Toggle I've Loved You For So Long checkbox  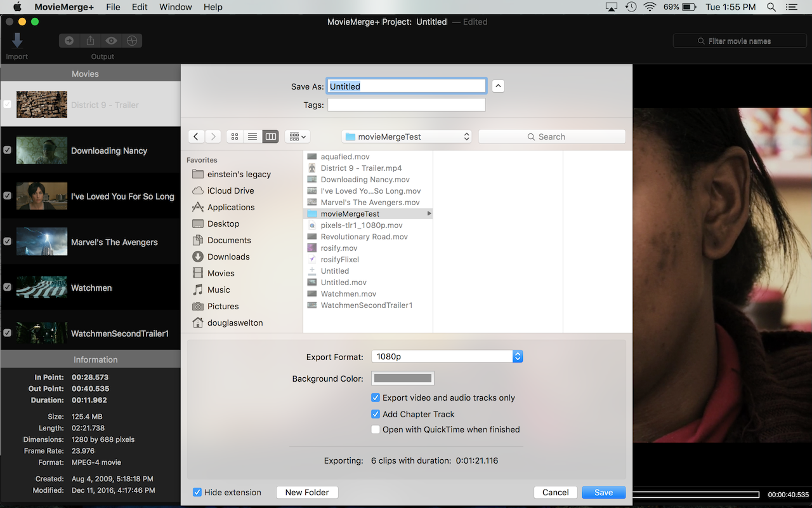tap(7, 196)
